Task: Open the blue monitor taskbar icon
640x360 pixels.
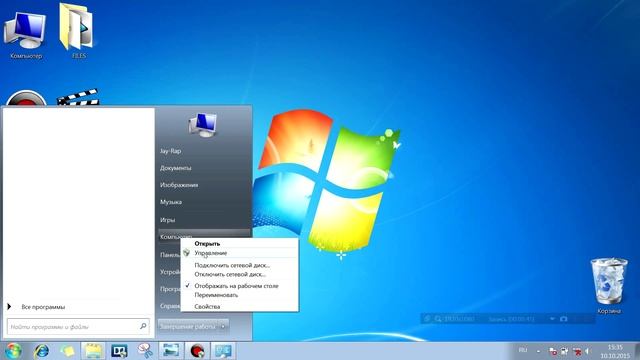Action: tap(223, 351)
